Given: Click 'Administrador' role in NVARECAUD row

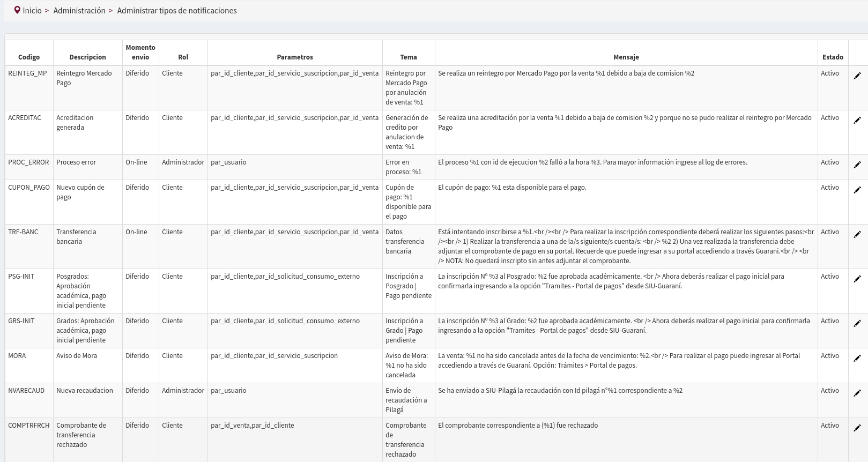Looking at the screenshot, I should tap(183, 390).
